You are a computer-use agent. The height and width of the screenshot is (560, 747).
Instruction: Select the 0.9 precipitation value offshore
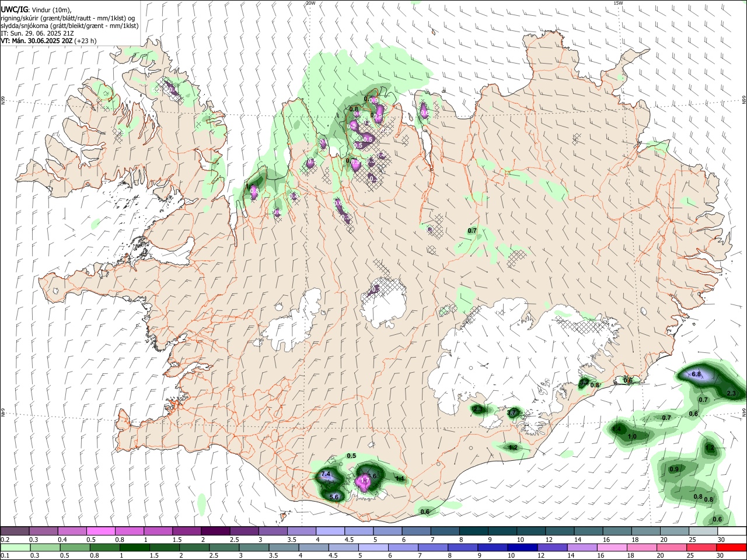pos(674,470)
